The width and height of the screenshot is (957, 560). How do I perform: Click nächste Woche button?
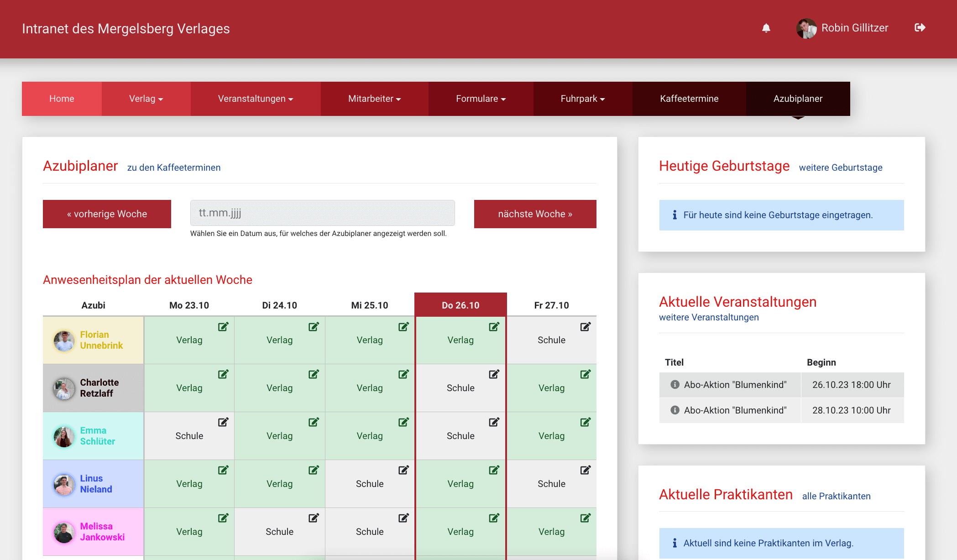[535, 214]
